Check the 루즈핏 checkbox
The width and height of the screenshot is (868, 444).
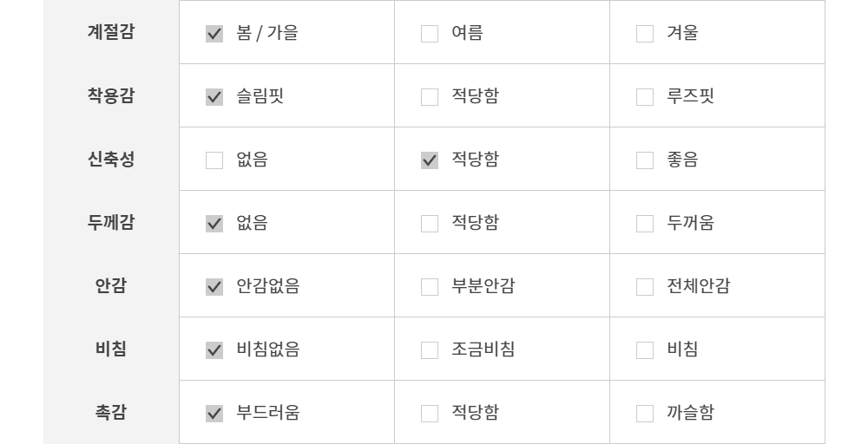pos(645,98)
